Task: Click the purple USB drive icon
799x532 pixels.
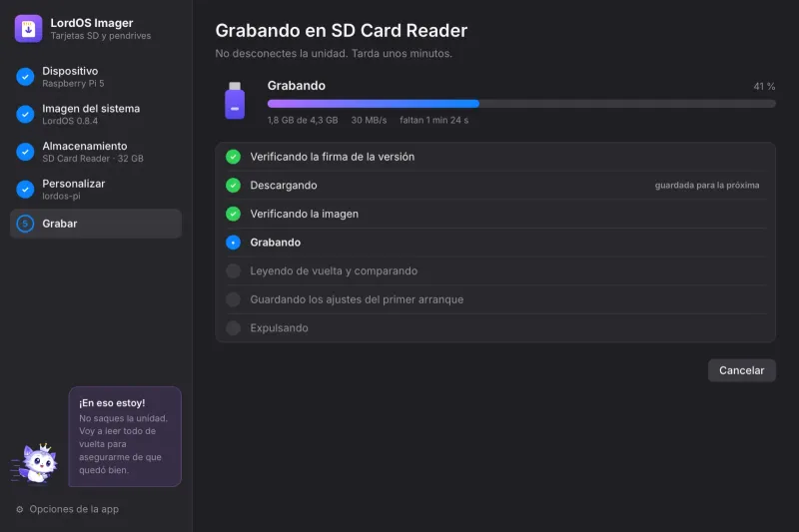Action: [x=235, y=100]
